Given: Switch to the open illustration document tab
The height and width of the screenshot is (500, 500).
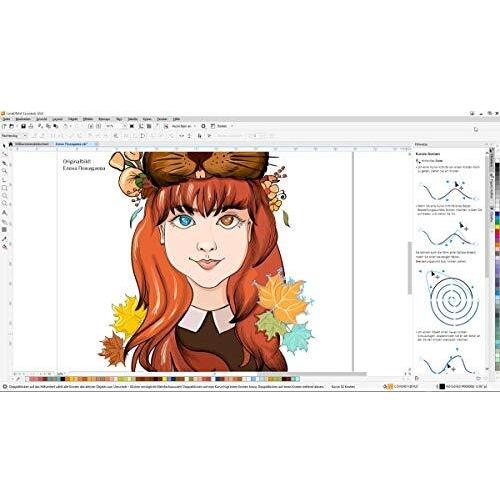Looking at the screenshot, I should 73,144.
